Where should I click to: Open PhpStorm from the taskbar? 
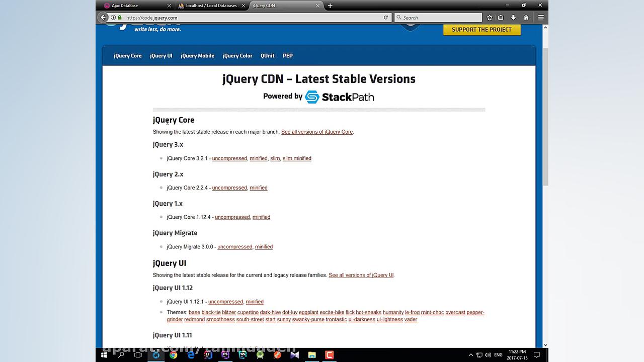225,355
